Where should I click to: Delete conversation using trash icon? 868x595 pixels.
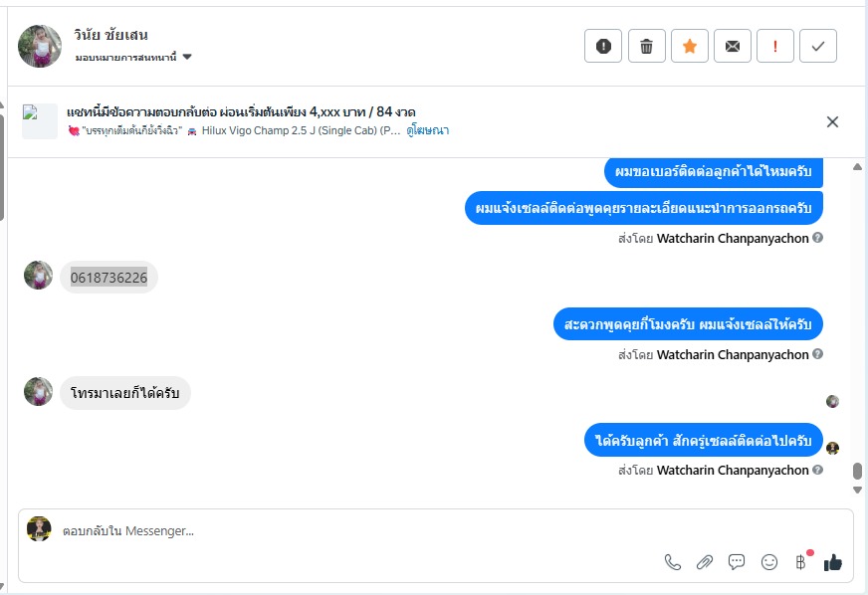pos(646,46)
